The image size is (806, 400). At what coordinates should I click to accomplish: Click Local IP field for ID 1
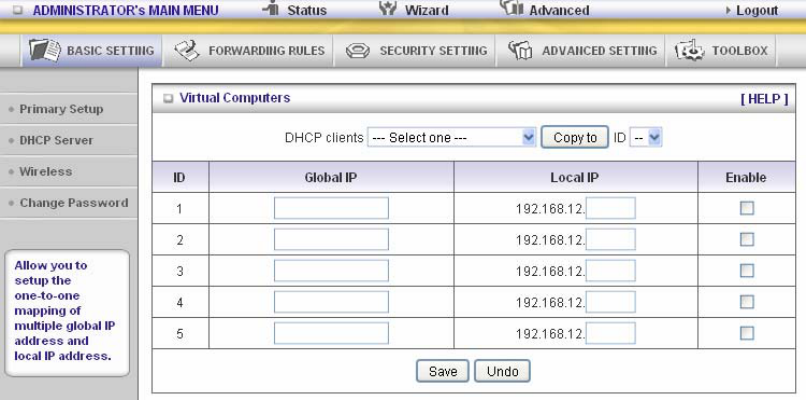[x=611, y=208]
